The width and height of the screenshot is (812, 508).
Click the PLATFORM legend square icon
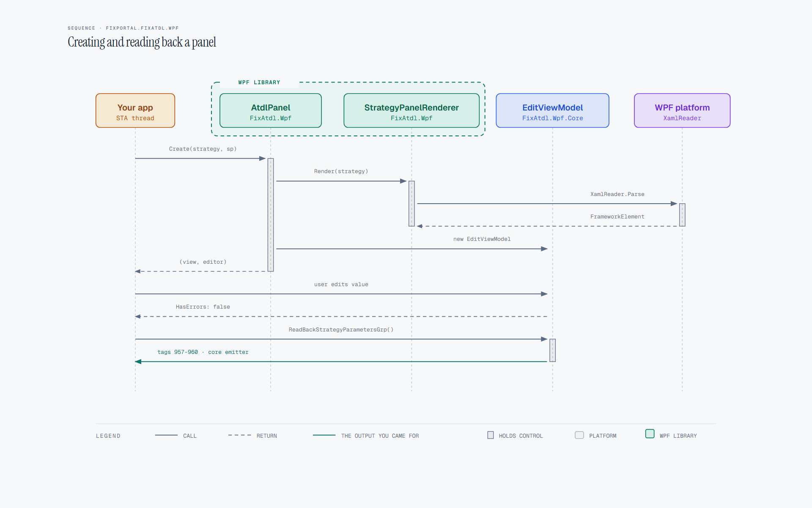(x=579, y=435)
